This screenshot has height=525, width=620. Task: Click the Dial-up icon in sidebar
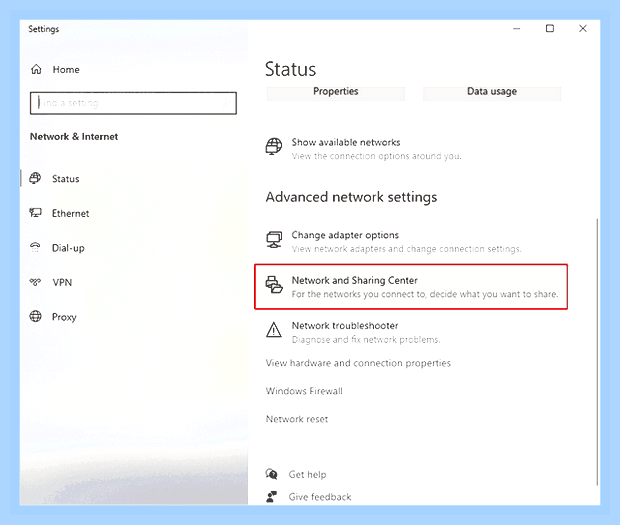click(x=35, y=247)
